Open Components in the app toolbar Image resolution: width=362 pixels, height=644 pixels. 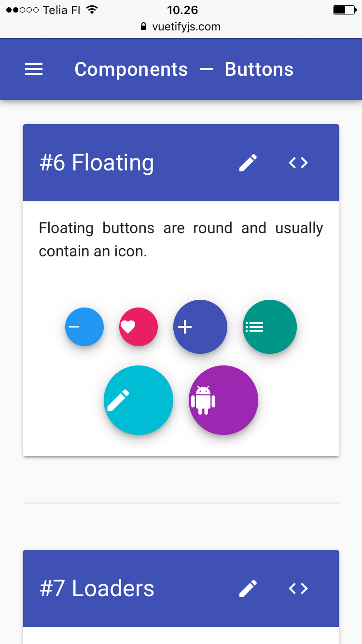click(131, 69)
